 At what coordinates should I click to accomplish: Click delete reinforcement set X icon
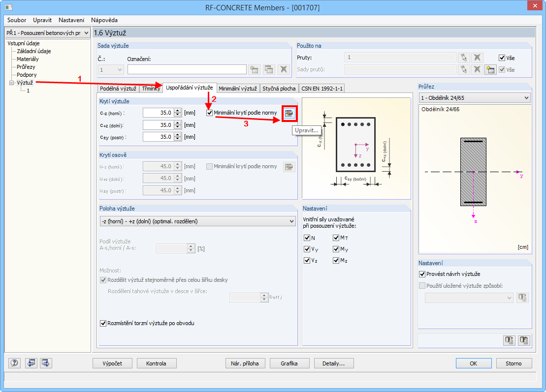(284, 69)
